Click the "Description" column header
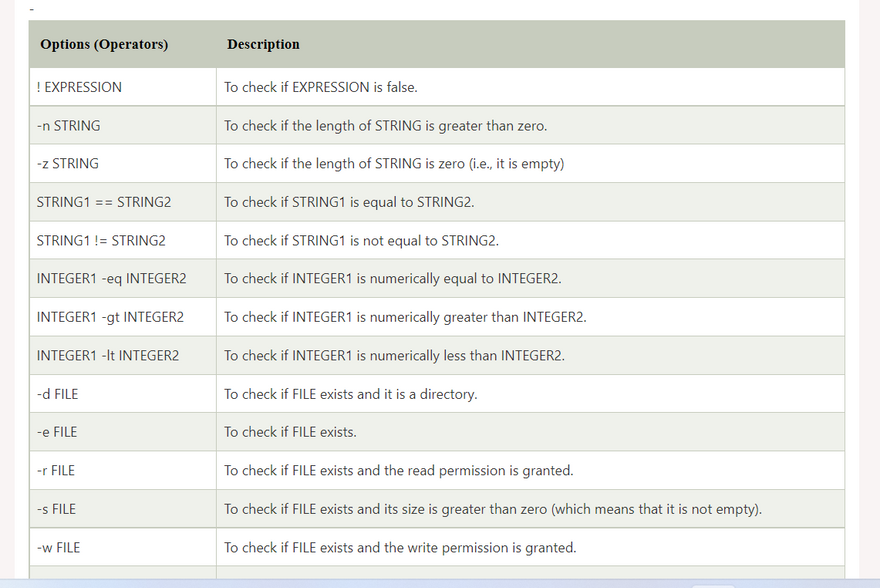 (263, 44)
